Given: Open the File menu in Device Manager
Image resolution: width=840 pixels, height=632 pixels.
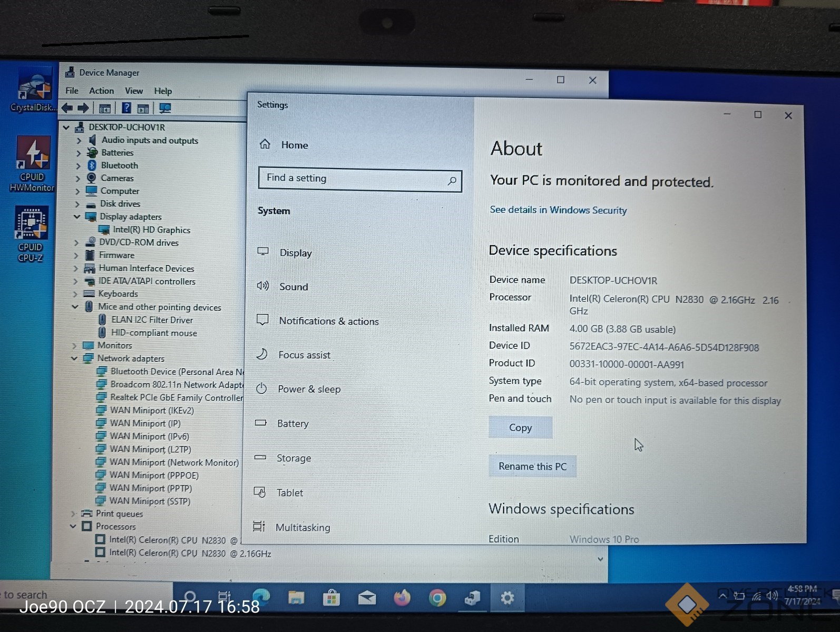Looking at the screenshot, I should click(72, 91).
